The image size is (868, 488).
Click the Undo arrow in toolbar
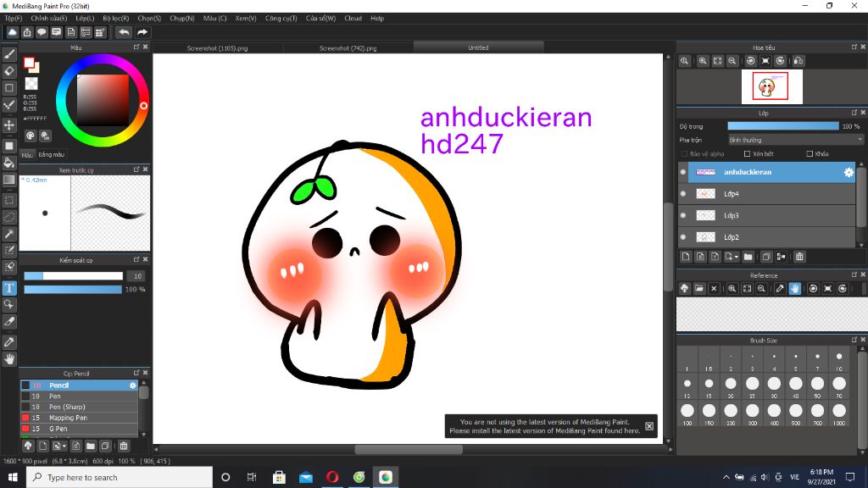point(124,32)
